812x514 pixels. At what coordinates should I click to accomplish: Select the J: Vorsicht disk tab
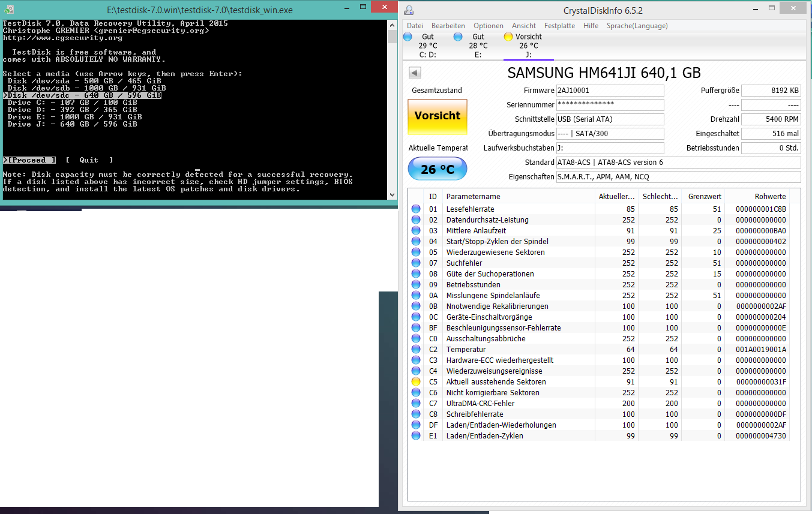point(528,46)
